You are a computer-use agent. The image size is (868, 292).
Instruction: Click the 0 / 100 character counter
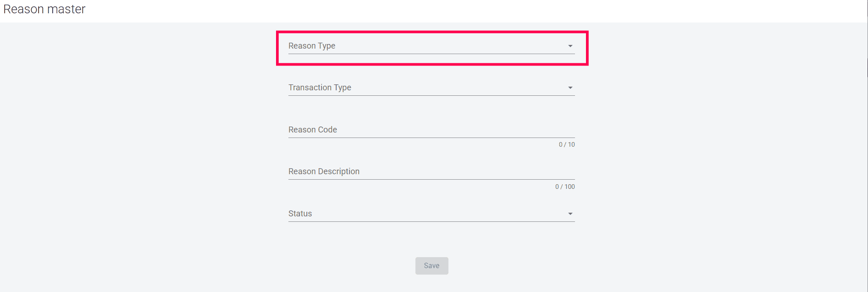[565, 187]
